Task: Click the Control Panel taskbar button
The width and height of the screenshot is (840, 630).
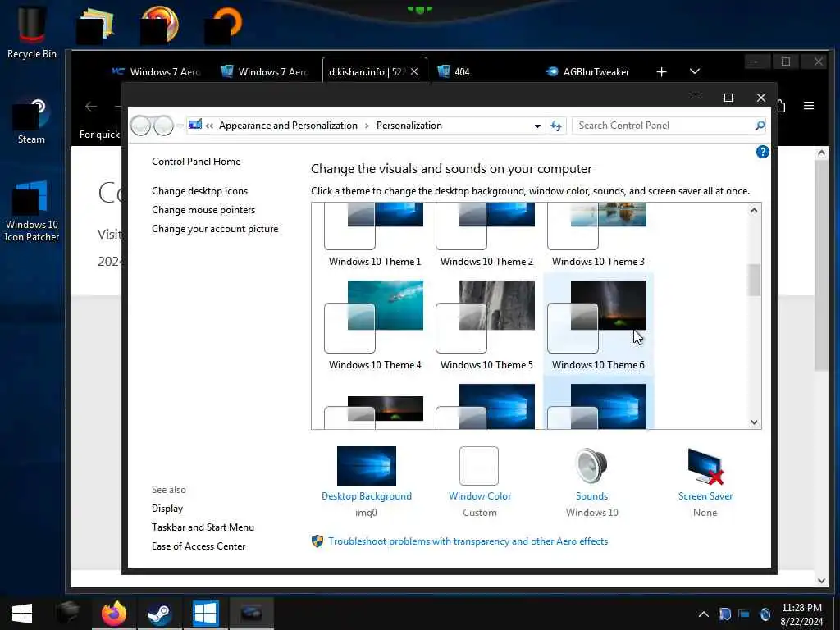Action: coord(251,614)
